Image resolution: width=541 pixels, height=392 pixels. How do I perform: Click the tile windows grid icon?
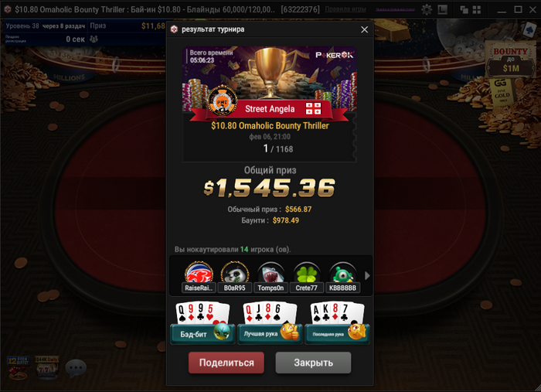(477, 9)
